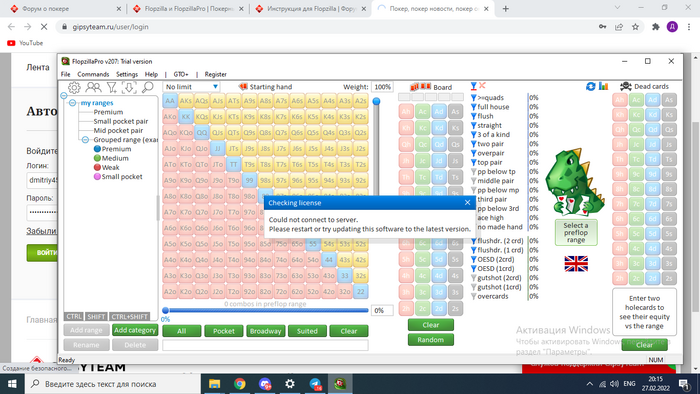
Task: Click the Broadway range button
Action: [x=265, y=331]
